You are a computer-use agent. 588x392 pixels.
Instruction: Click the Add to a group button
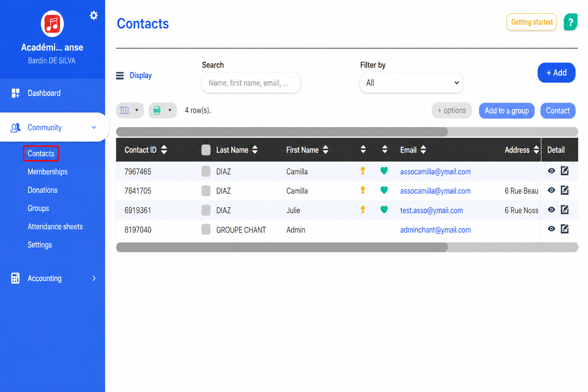point(506,111)
